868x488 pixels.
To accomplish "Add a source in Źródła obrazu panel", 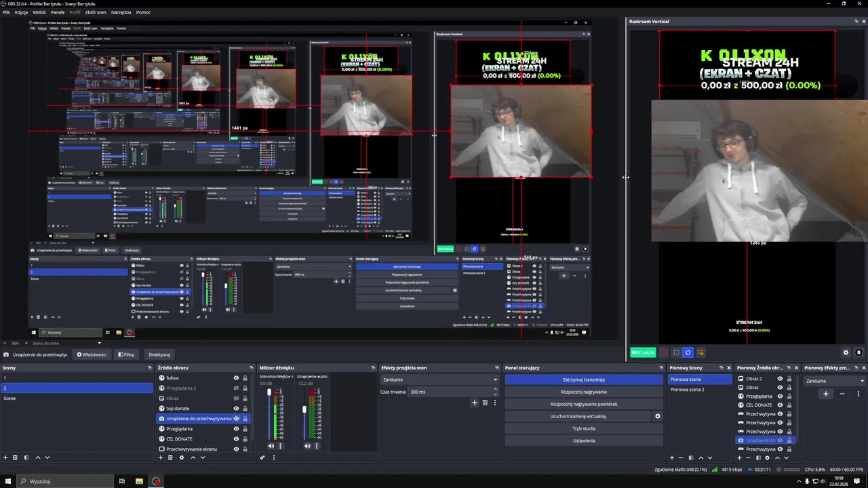I will point(161,457).
